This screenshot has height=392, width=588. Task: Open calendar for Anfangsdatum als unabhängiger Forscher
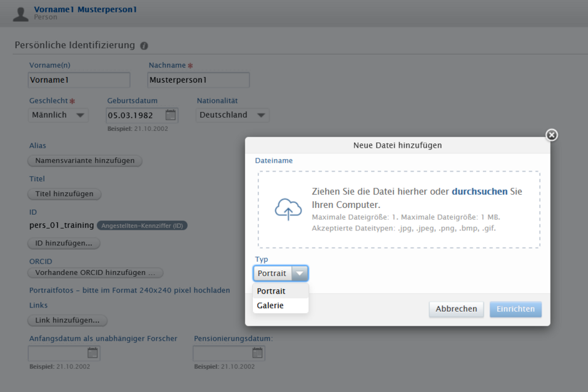pyautogui.click(x=93, y=353)
